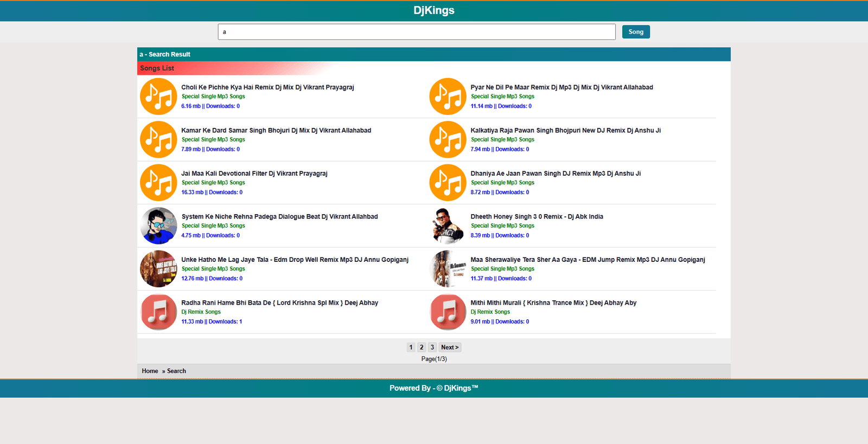Image resolution: width=868 pixels, height=444 pixels.
Task: Focus the song search input field
Action: (x=416, y=32)
